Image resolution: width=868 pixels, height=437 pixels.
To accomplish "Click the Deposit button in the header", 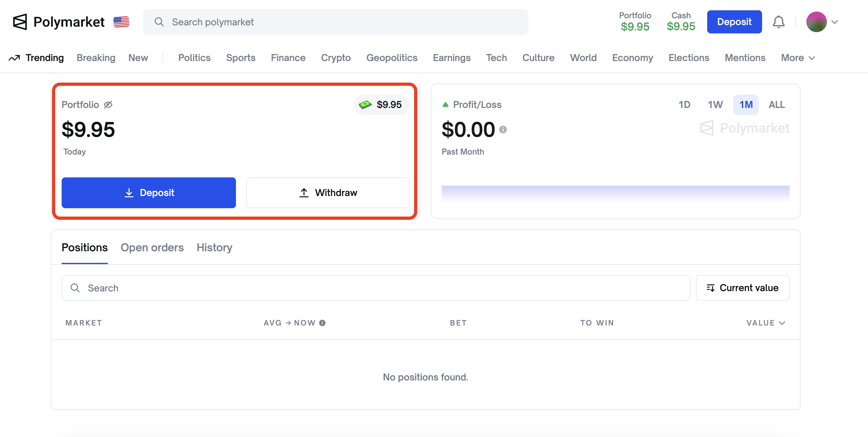I will click(x=734, y=22).
